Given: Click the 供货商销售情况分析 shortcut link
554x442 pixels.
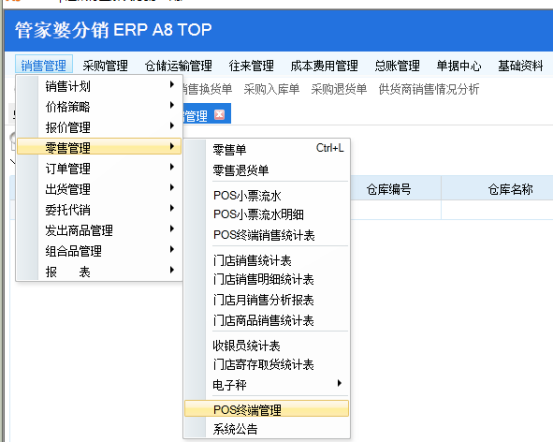Looking at the screenshot, I should click(x=429, y=89).
